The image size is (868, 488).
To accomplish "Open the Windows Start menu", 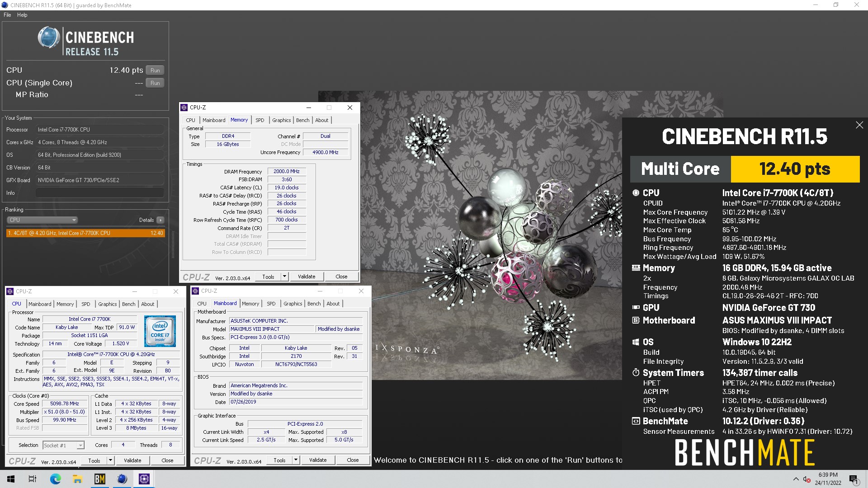I will tap(11, 479).
